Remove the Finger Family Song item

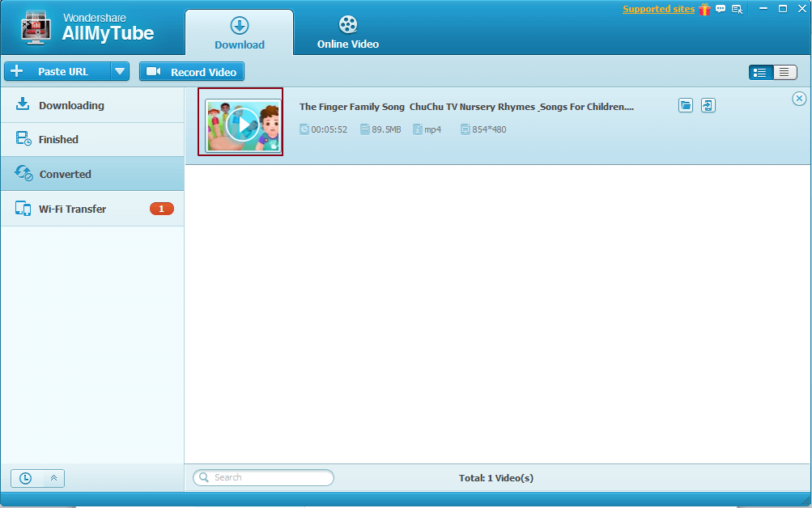tap(799, 99)
